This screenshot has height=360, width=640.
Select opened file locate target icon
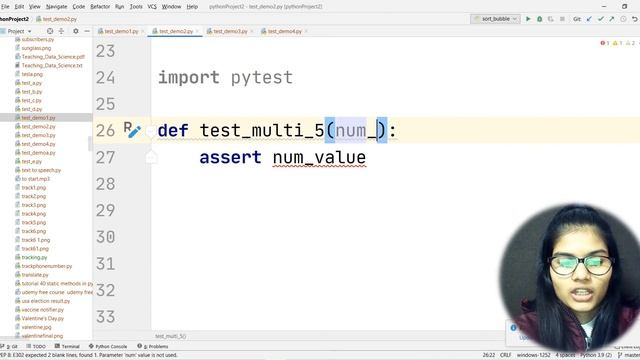tap(50, 31)
